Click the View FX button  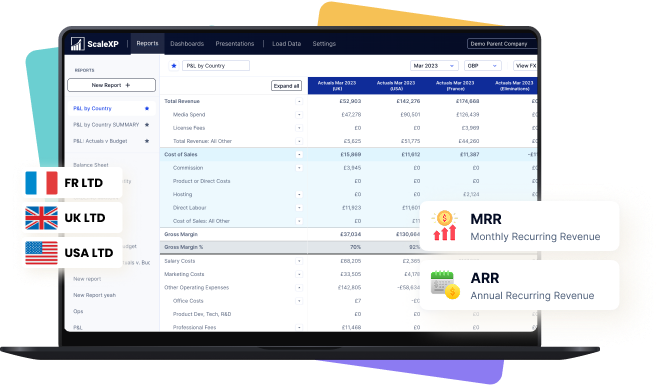click(x=525, y=66)
